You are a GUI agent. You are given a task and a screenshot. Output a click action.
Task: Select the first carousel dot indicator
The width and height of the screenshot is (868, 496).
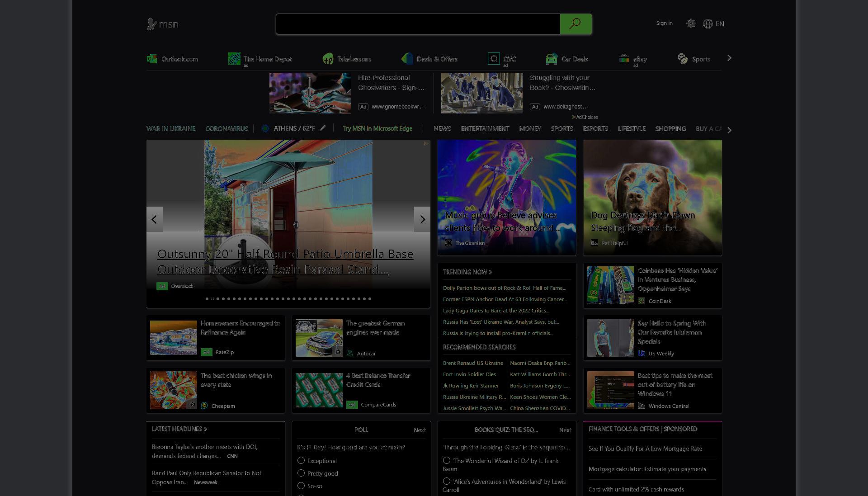point(207,299)
